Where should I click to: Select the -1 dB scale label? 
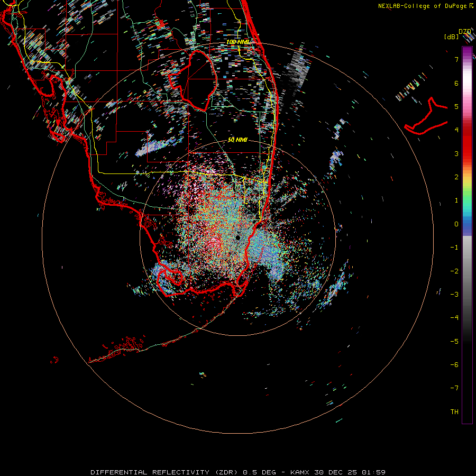point(454,248)
